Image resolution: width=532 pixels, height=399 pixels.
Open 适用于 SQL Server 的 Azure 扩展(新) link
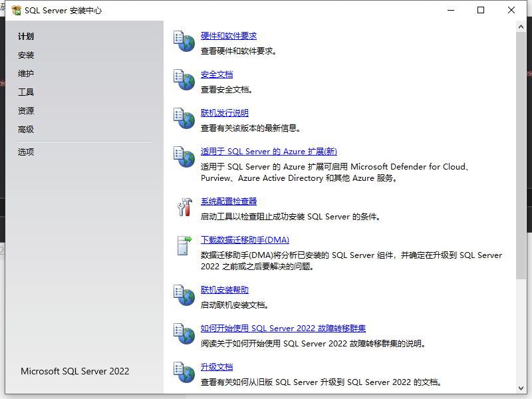[x=269, y=152]
